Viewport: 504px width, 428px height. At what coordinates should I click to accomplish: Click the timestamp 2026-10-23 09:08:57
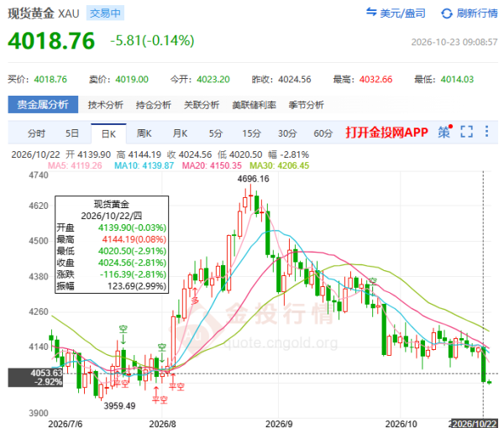(x=454, y=42)
